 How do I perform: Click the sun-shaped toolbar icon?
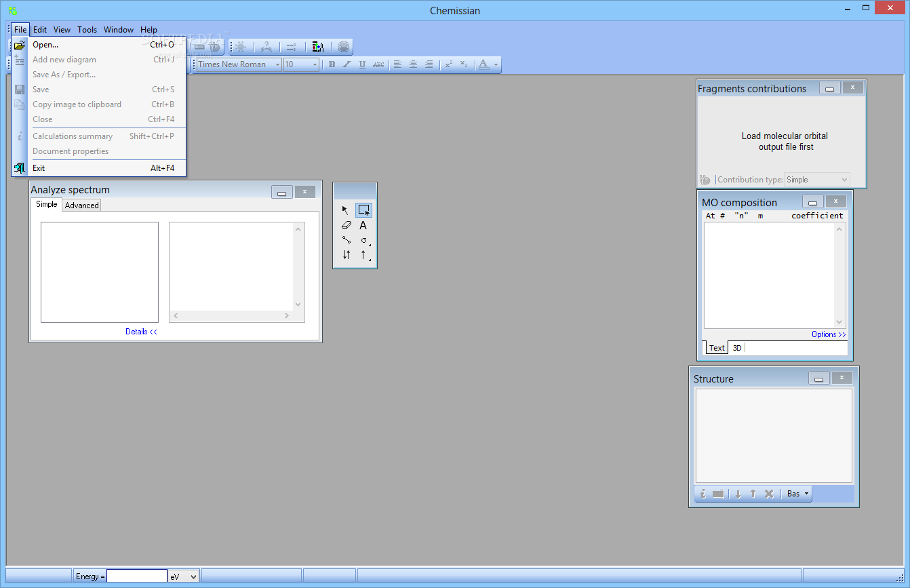[241, 47]
